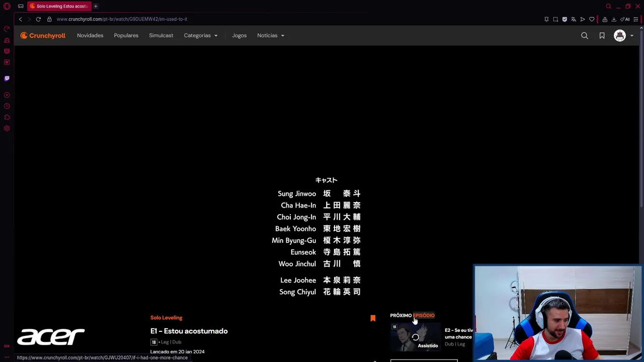Viewport: 644px width, 362px height.
Task: Open the Opera GX main menu icon
Action: coord(7,6)
